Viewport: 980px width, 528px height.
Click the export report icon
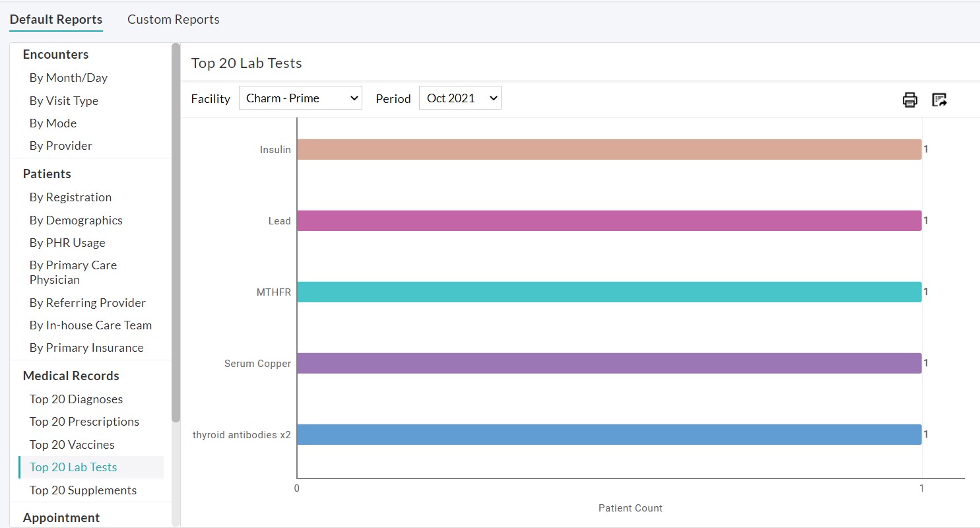[939, 100]
